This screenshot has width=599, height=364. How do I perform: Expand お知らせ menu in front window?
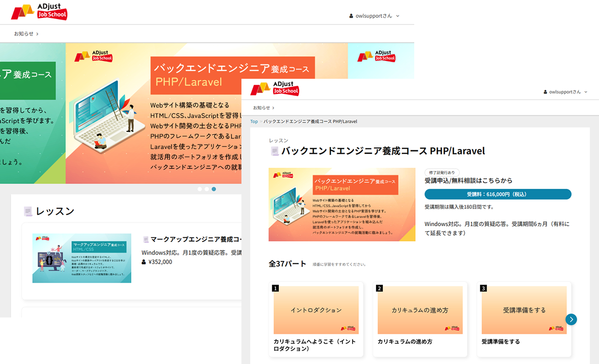point(264,108)
